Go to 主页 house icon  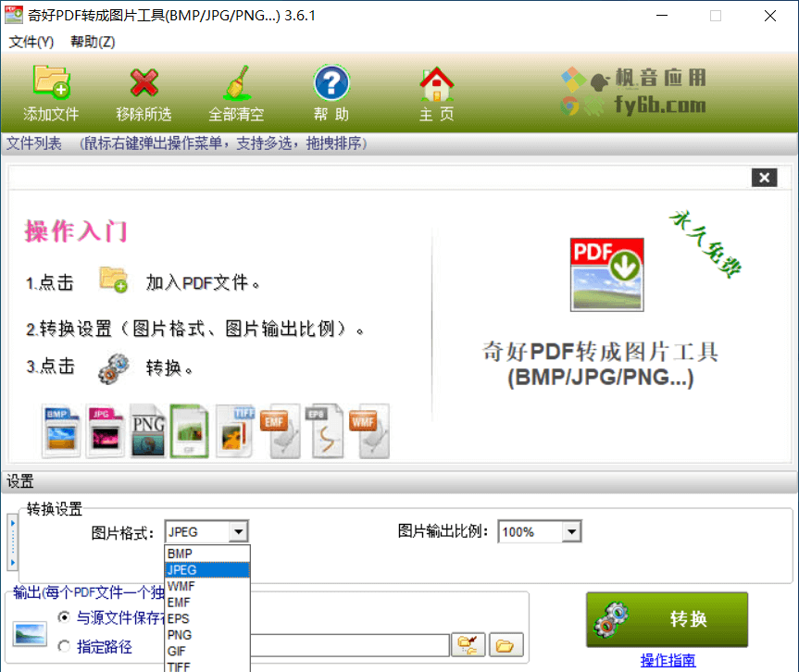[x=437, y=83]
